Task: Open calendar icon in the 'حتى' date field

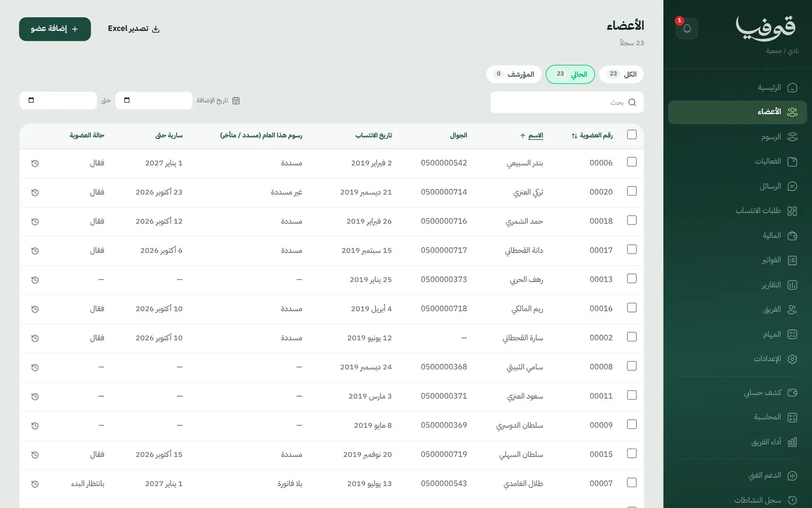Action: [31, 100]
